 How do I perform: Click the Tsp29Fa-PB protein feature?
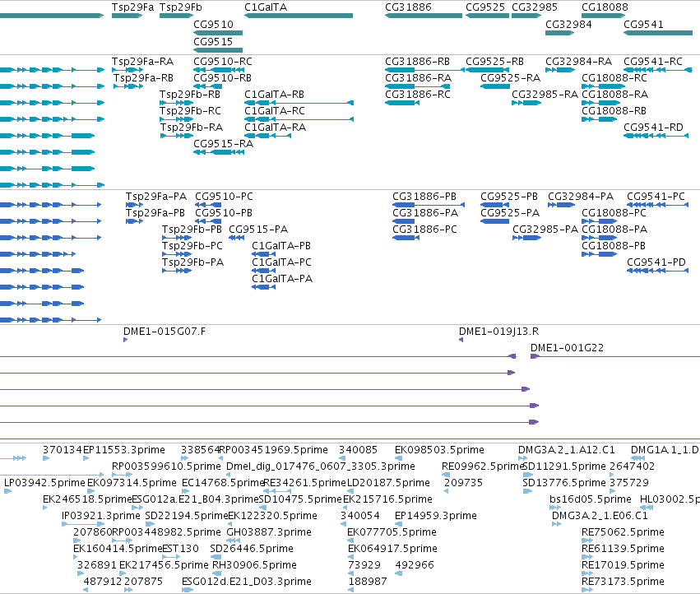pos(134,221)
